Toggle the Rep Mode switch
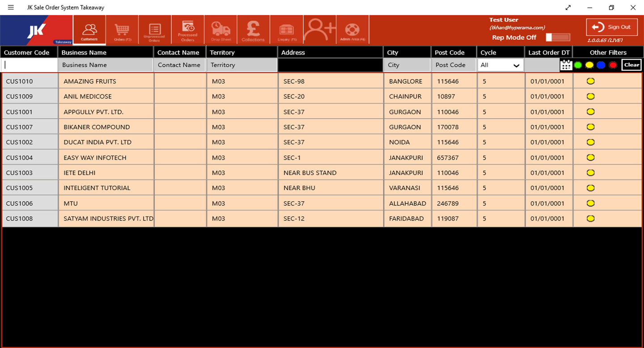 tap(558, 38)
